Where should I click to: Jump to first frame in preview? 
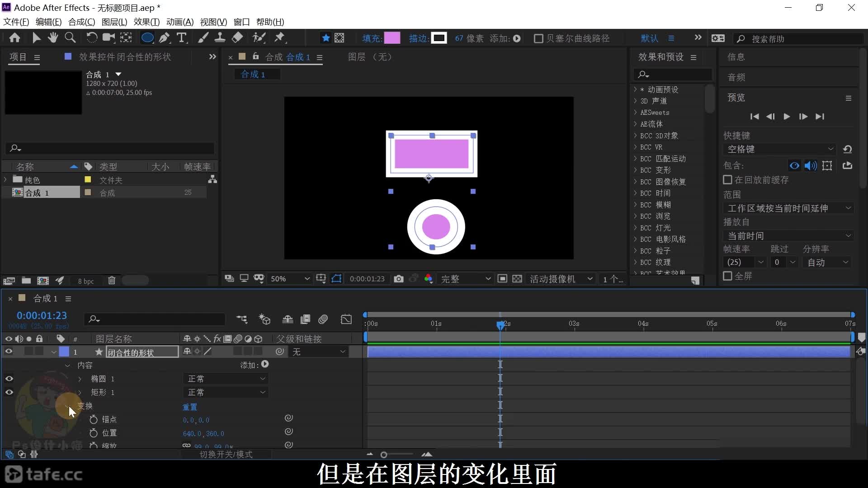tap(755, 117)
